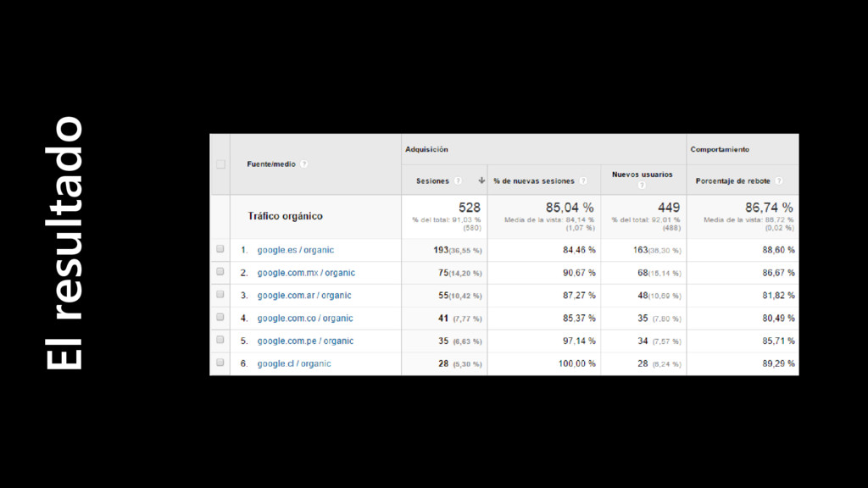
Task: Check the box for google.com.ar / organic
Action: (x=220, y=294)
